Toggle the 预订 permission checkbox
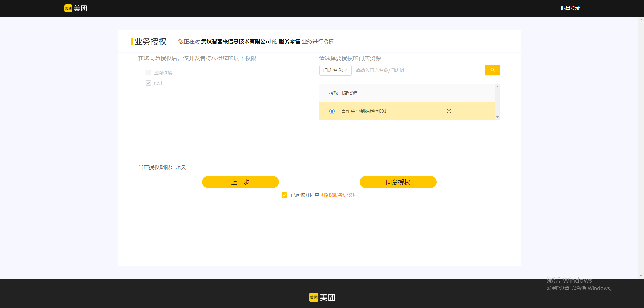The height and width of the screenshot is (308, 644). click(x=148, y=83)
